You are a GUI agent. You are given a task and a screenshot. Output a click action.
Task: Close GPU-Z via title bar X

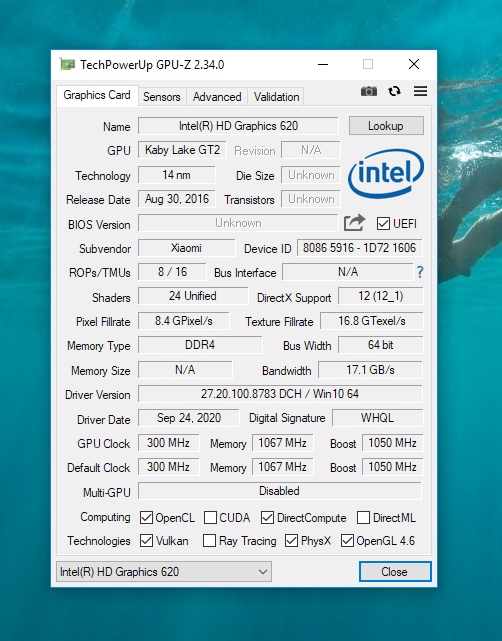(x=414, y=64)
